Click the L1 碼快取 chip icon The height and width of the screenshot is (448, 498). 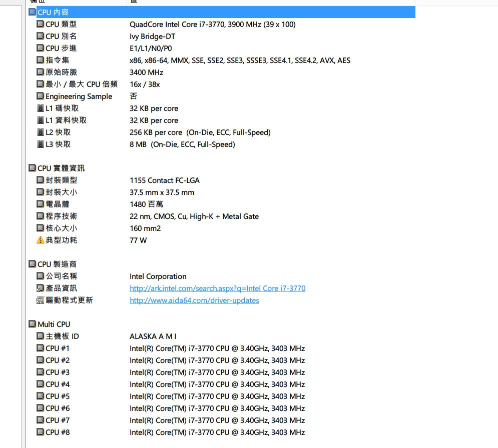pyautogui.click(x=41, y=108)
